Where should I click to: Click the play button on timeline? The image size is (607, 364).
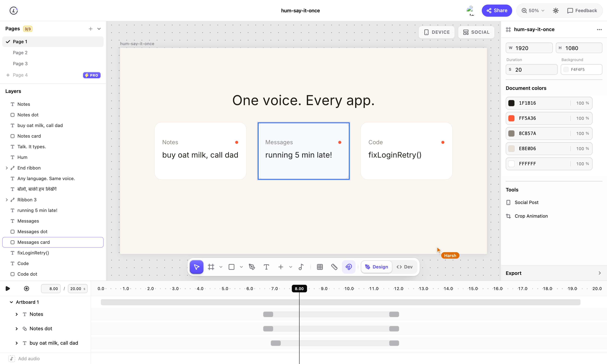(8, 289)
